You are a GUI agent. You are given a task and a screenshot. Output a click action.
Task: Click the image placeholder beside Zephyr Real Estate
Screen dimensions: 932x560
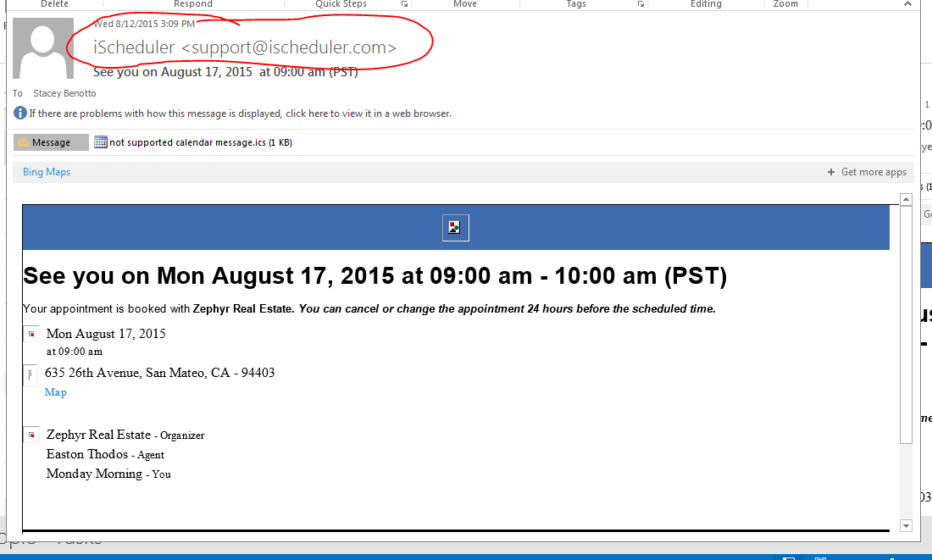tap(31, 435)
